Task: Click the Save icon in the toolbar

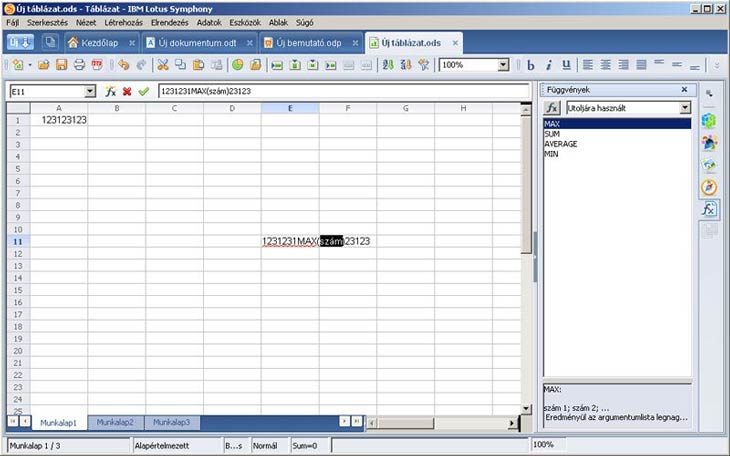Action: (62, 65)
